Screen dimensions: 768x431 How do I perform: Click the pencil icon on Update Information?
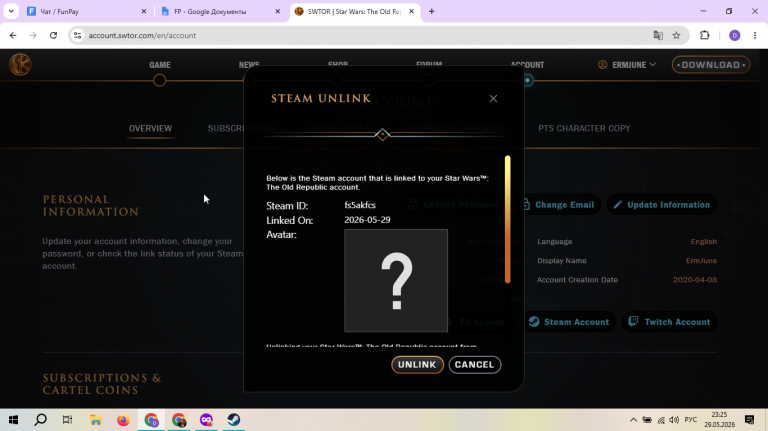click(618, 205)
